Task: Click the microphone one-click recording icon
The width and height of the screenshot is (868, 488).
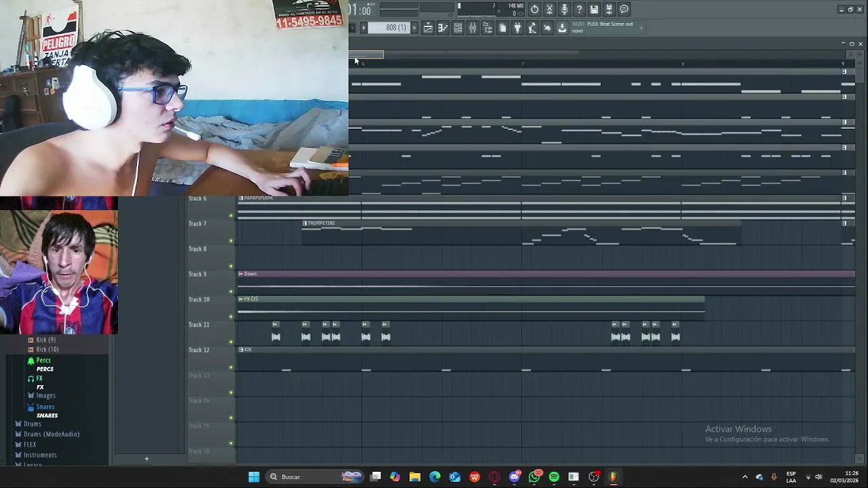Action: (564, 9)
